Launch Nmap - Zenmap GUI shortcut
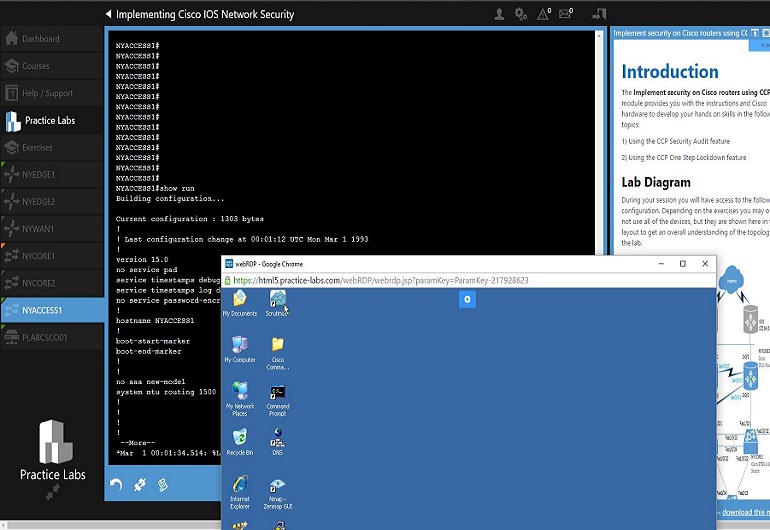 pos(277,494)
